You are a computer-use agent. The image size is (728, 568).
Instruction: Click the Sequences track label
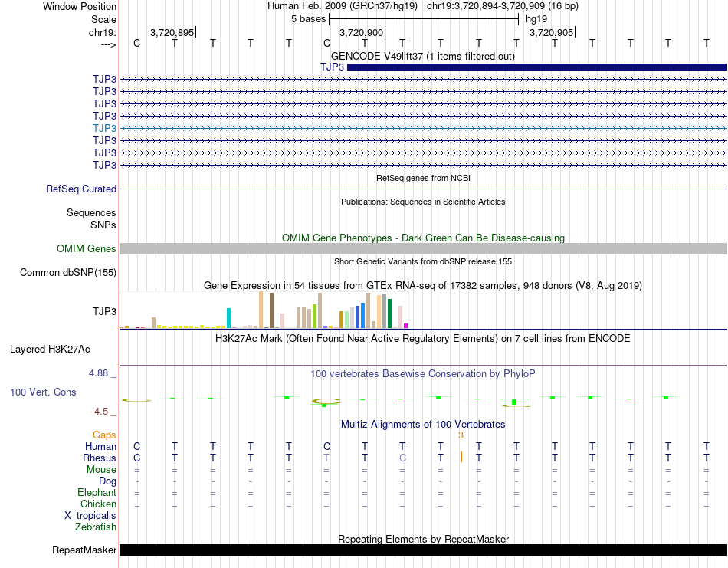91,212
